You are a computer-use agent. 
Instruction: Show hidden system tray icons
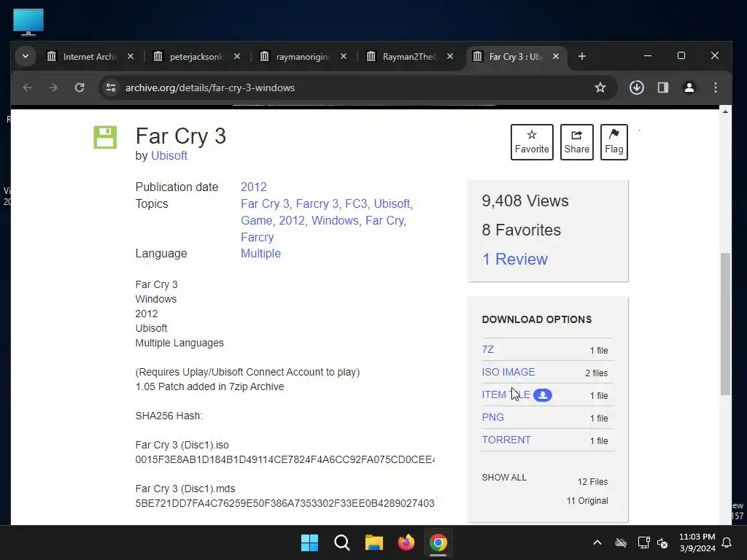click(597, 542)
